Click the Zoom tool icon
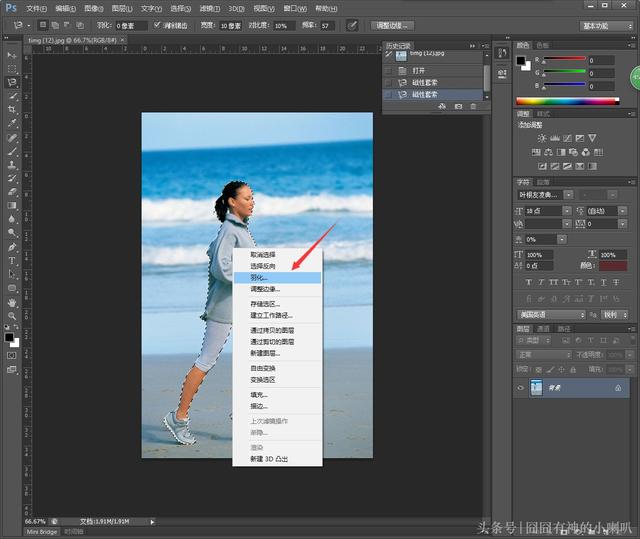This screenshot has height=539, width=640. 12,316
